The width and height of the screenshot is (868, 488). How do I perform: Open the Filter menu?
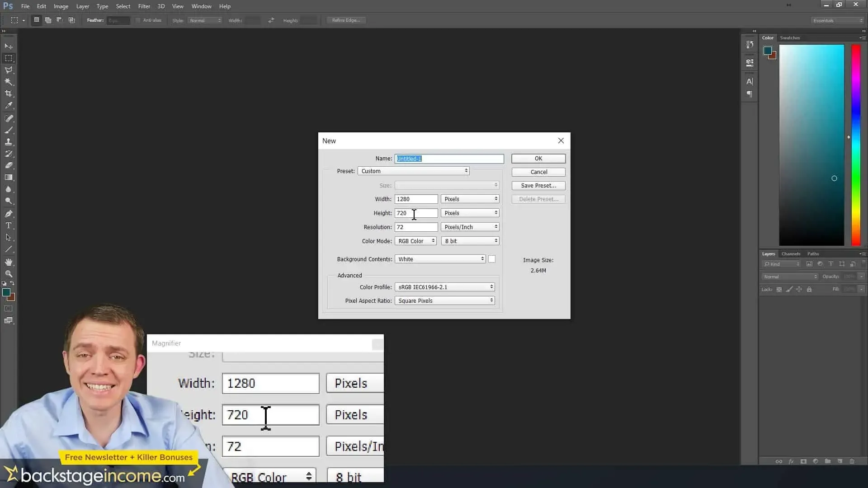(x=144, y=6)
